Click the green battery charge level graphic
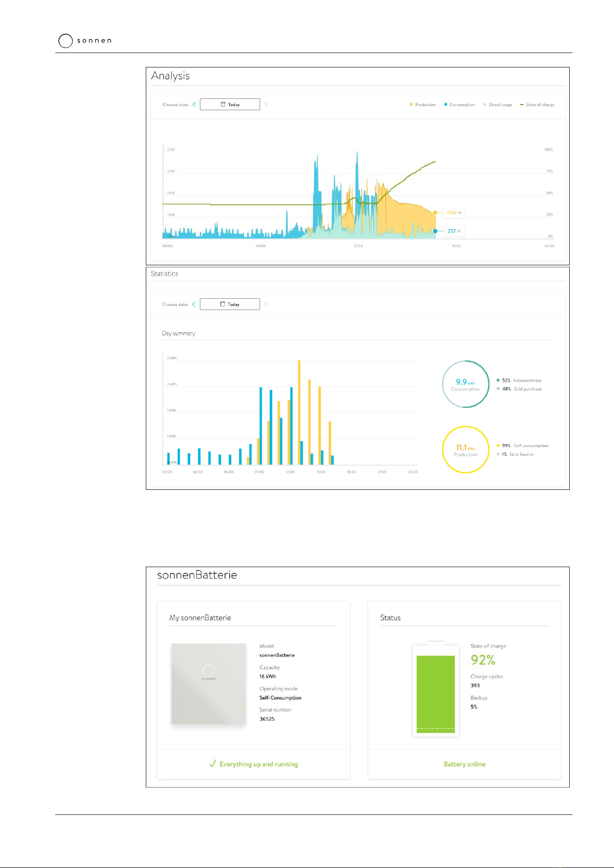This screenshot has width=614, height=868. [436, 694]
